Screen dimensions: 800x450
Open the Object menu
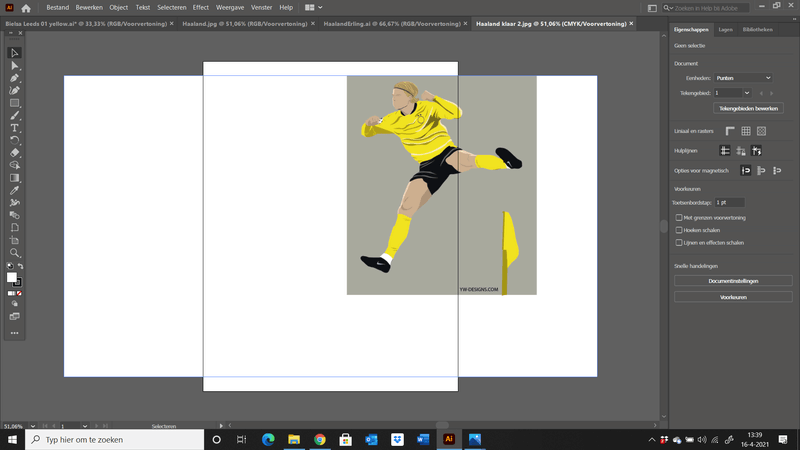[x=118, y=8]
